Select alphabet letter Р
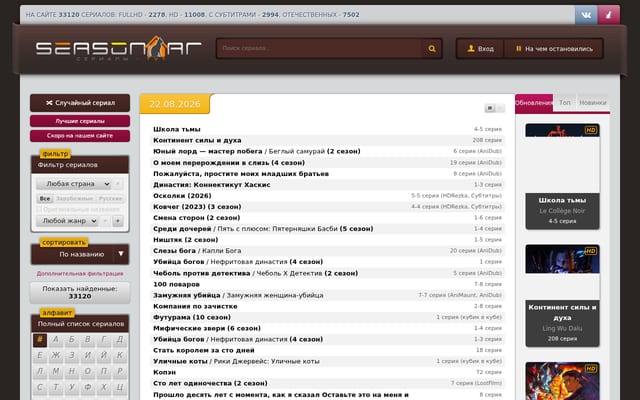This screenshot has height=400, width=640. click(x=120, y=371)
